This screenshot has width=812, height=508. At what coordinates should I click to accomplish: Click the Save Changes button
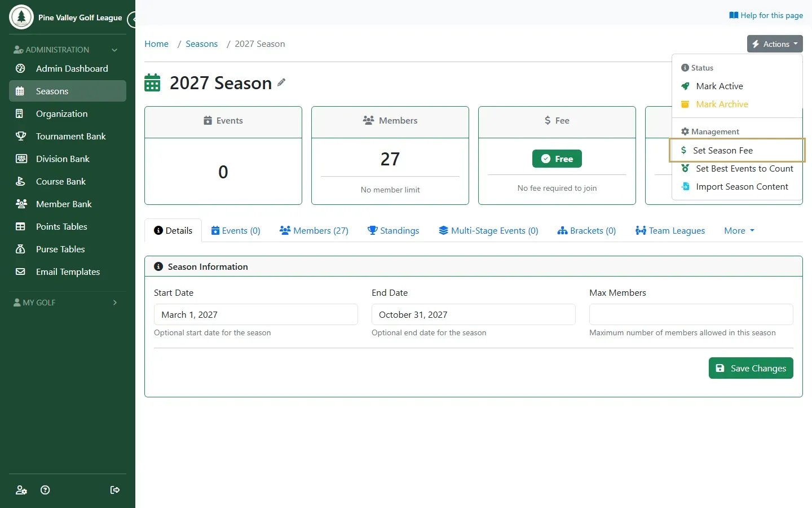pos(751,368)
